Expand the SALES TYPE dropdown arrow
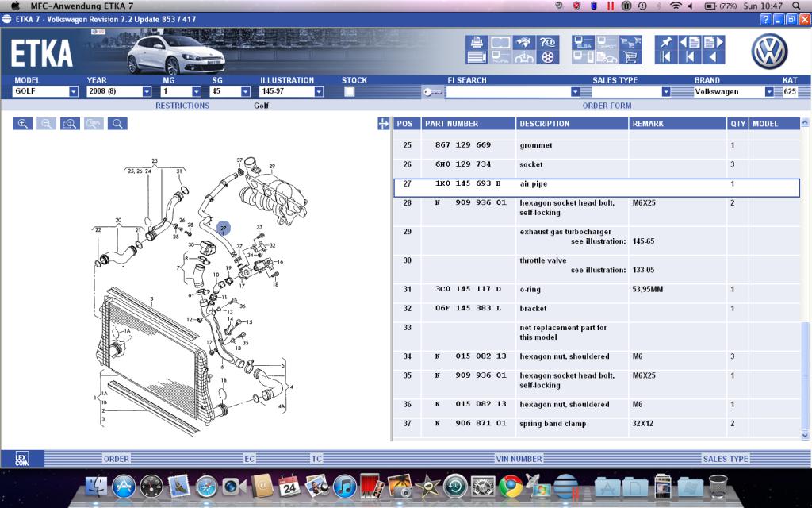Screen dimensions: 812x508 click(666, 92)
